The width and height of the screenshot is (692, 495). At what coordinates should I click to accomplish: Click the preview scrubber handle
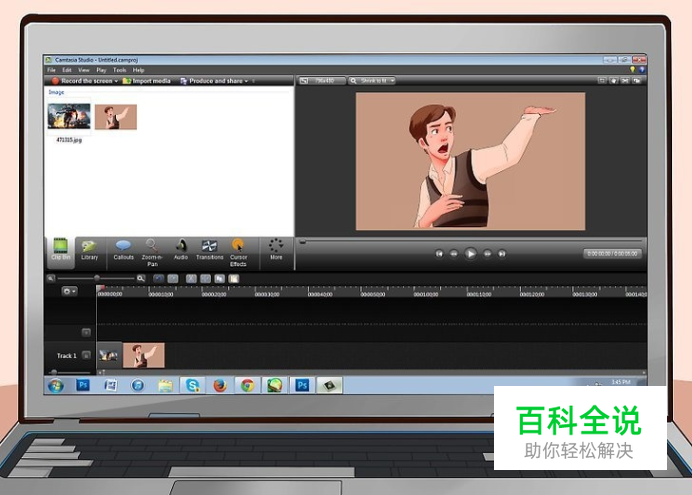(303, 241)
